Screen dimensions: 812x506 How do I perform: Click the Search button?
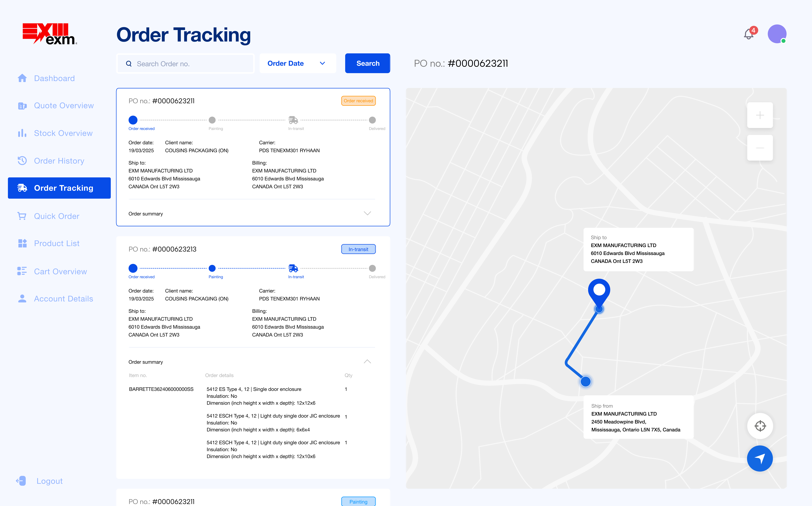click(x=368, y=63)
